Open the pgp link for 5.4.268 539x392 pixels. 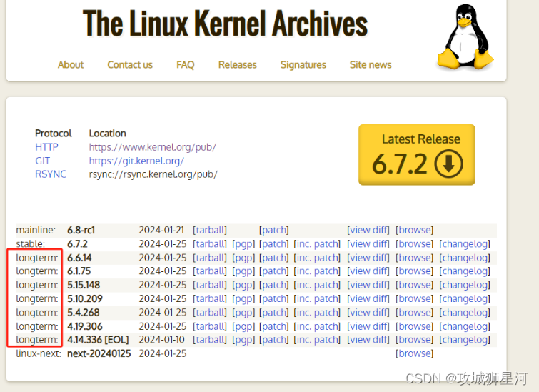point(243,313)
